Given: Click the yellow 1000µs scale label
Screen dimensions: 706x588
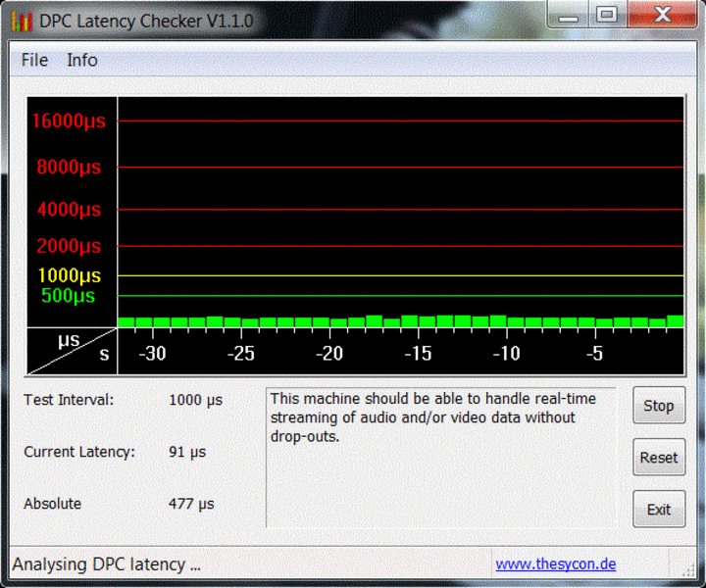Looking at the screenshot, I should click(70, 275).
